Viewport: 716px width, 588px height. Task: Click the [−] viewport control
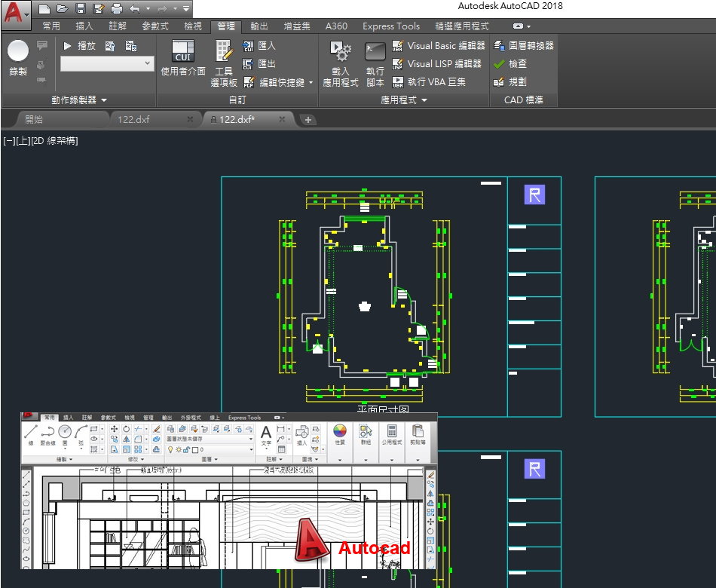click(x=9, y=141)
